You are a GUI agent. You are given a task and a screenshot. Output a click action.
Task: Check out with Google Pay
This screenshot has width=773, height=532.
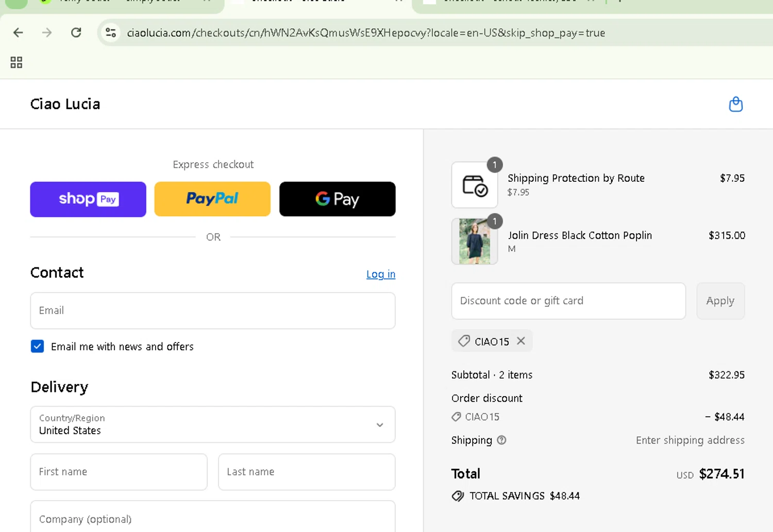point(338,199)
